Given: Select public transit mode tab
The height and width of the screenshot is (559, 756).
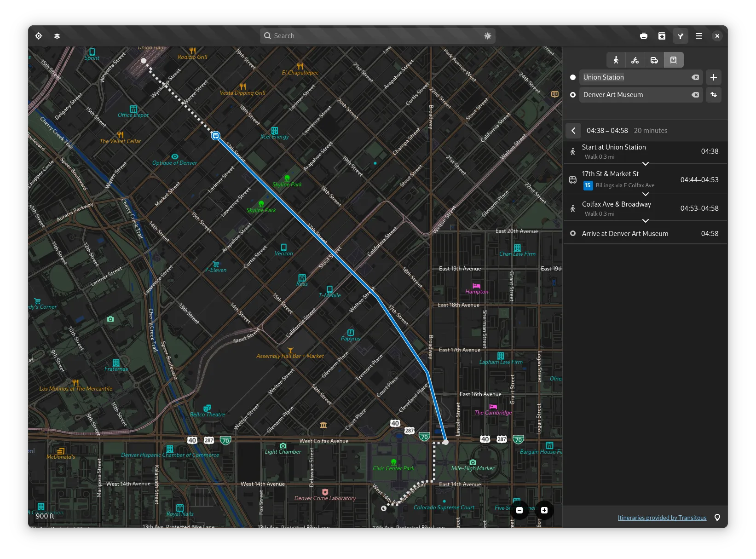Looking at the screenshot, I should (x=674, y=60).
